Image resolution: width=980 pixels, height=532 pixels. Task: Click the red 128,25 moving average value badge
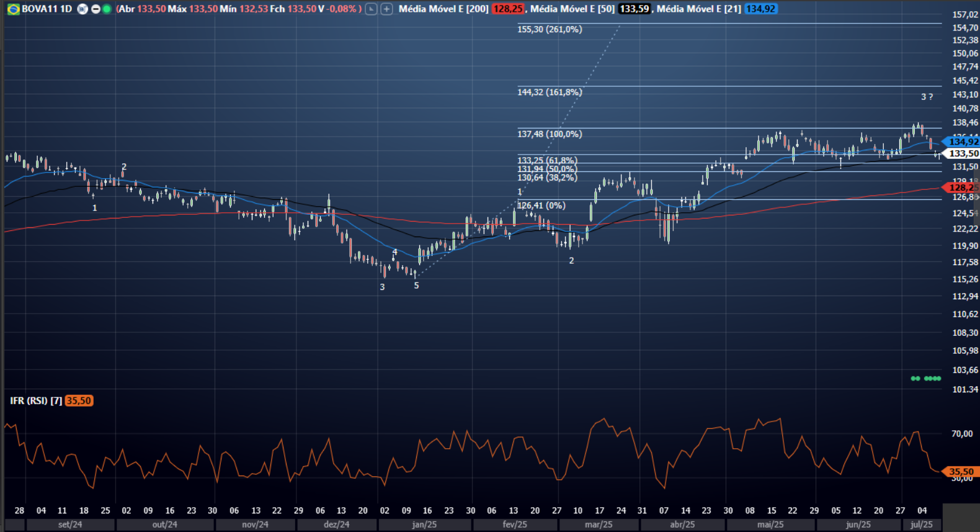[x=507, y=9]
